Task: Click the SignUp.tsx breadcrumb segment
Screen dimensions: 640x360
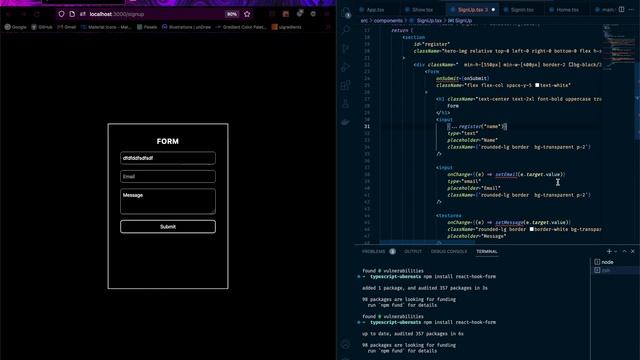Action: (426, 20)
